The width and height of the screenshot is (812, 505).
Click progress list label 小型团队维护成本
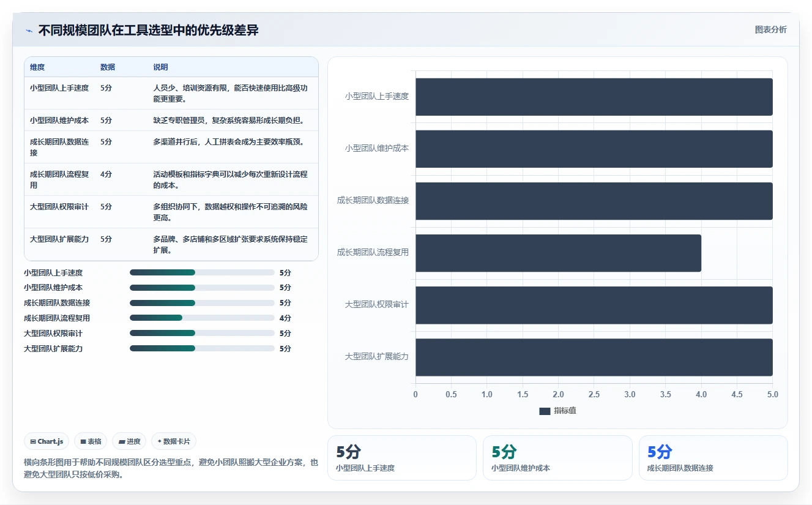53,288
